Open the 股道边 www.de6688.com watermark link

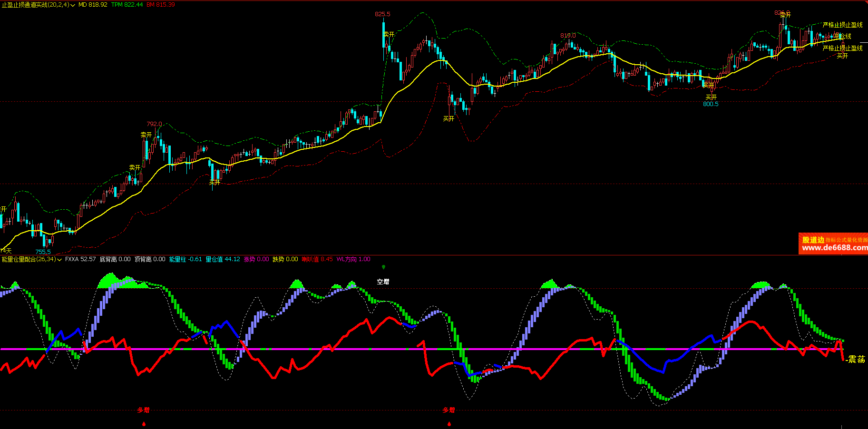coord(833,244)
